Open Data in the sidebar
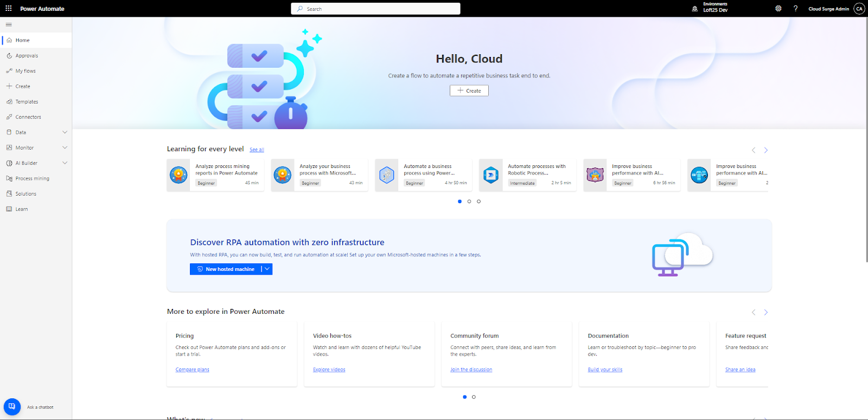Viewport: 868px width, 420px height. (36, 132)
